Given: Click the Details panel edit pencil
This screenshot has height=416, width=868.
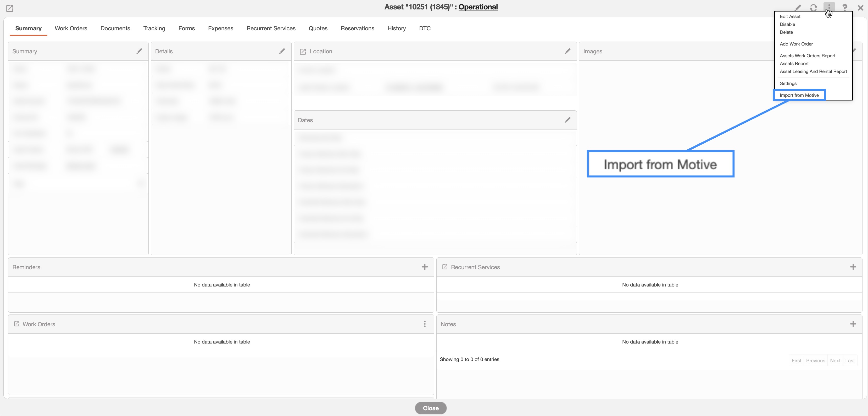Looking at the screenshot, I should (282, 51).
